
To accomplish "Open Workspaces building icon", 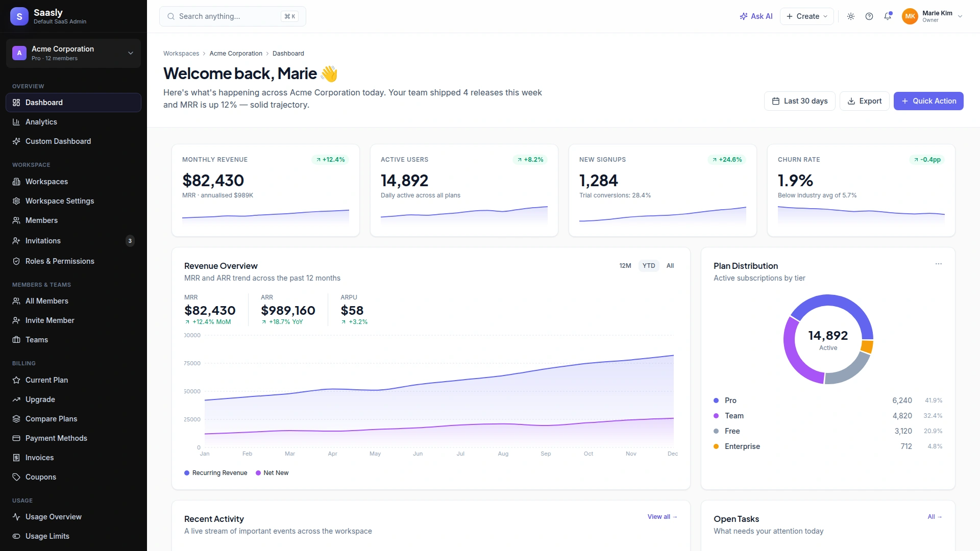I will click(16, 182).
